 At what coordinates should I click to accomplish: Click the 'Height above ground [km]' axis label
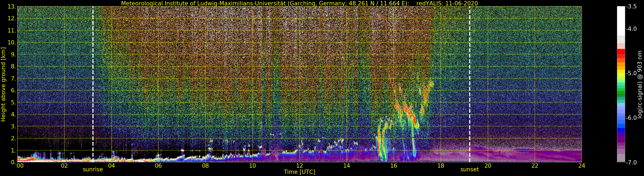(x=3, y=84)
